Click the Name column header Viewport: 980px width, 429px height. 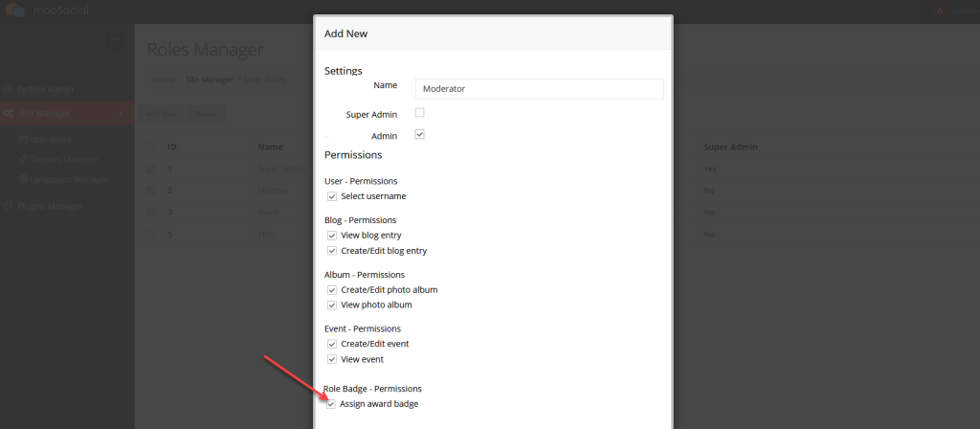pos(270,147)
